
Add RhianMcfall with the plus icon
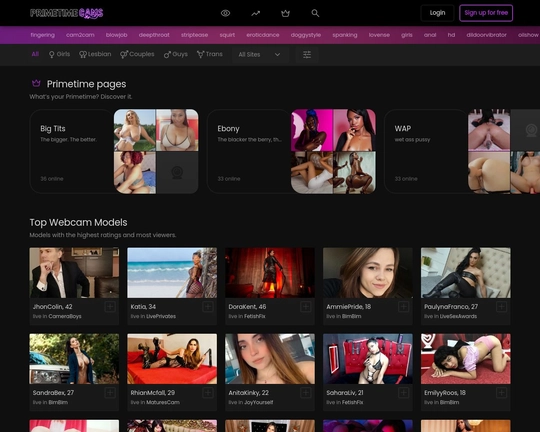tap(208, 392)
